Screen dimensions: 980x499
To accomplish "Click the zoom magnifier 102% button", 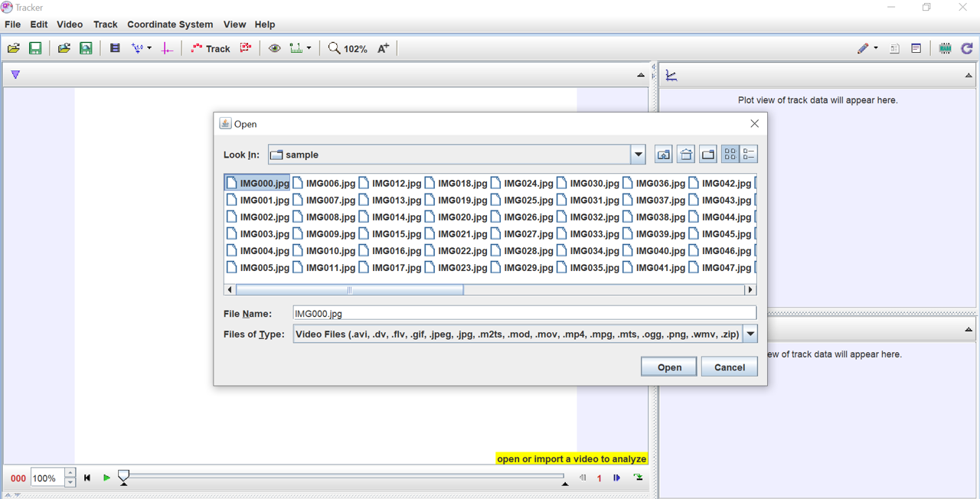I will coord(348,48).
